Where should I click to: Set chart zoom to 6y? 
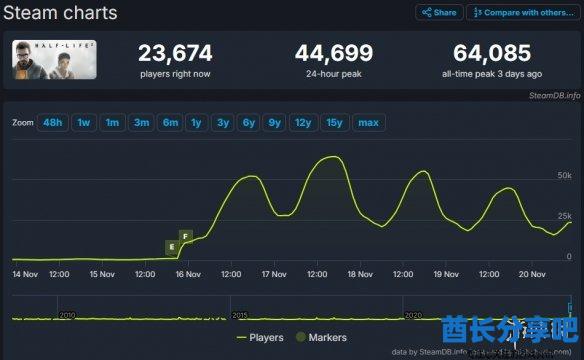pos(249,122)
